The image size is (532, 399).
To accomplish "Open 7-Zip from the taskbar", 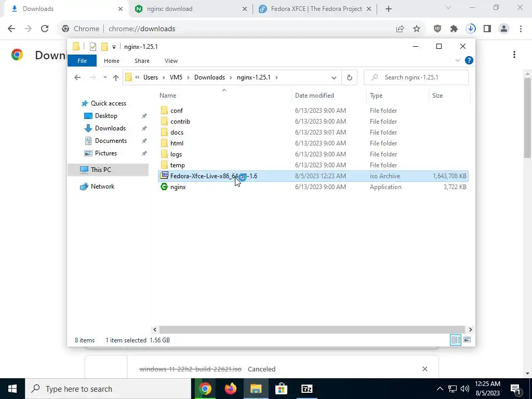I will coord(307,389).
